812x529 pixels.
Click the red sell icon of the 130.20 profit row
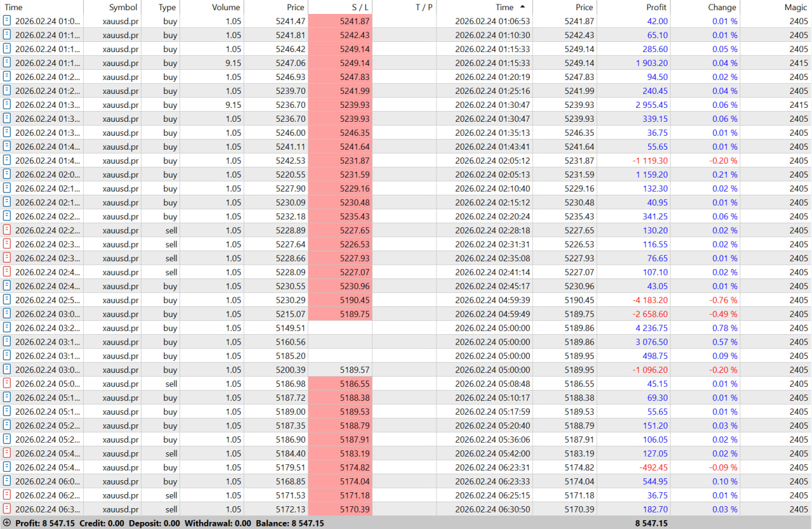[x=7, y=230]
